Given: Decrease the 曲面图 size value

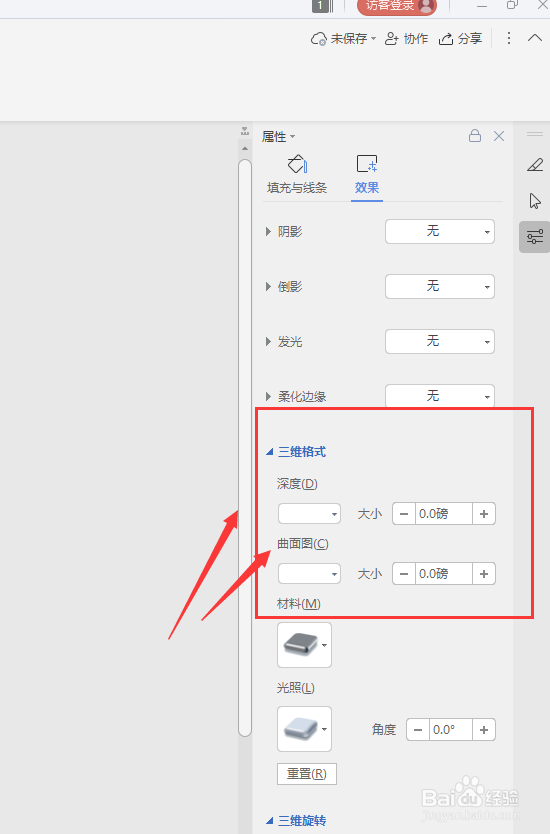Looking at the screenshot, I should point(404,574).
